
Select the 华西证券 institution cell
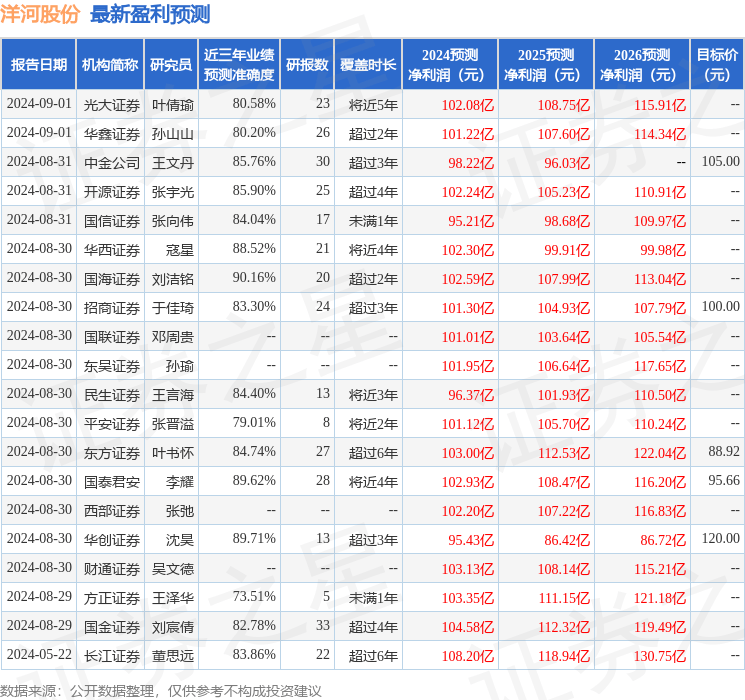(x=112, y=250)
